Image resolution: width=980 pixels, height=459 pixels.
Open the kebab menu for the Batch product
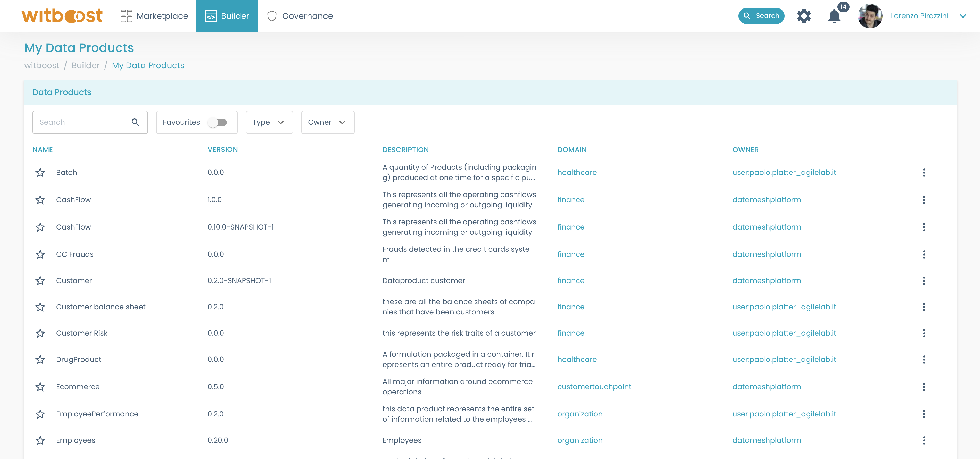(925, 172)
